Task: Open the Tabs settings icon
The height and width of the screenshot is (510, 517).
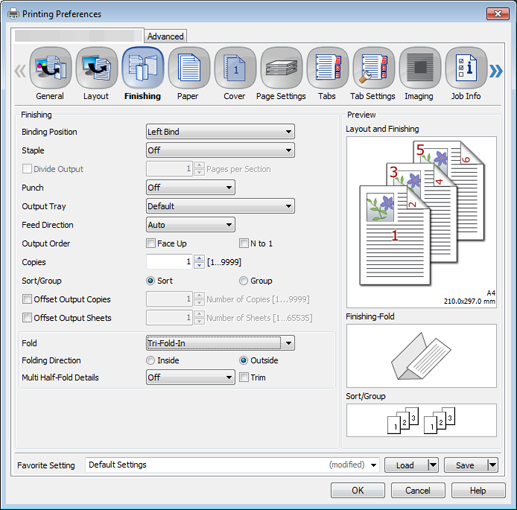Action: click(x=327, y=68)
